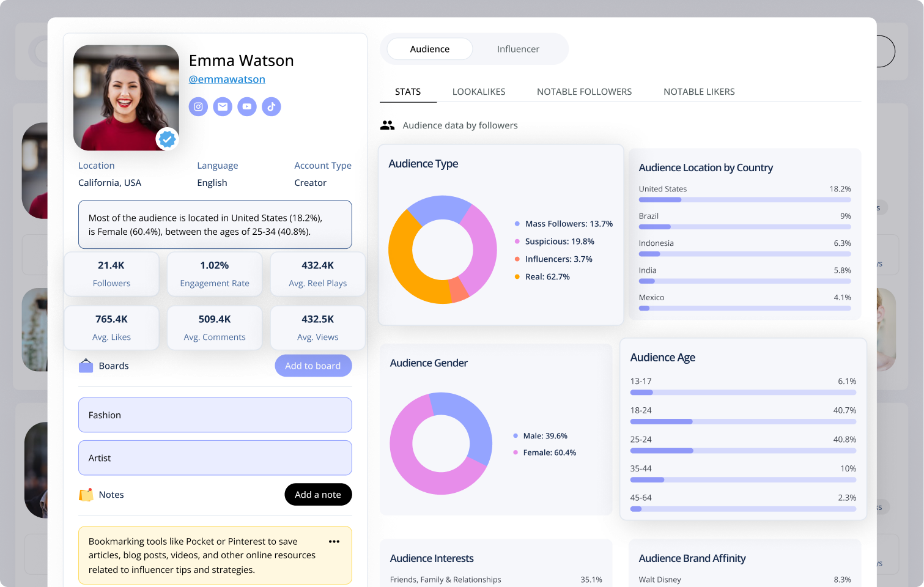The width and height of the screenshot is (924, 587).
Task: Open Emma Watson's Instagram profile icon
Action: tap(198, 106)
